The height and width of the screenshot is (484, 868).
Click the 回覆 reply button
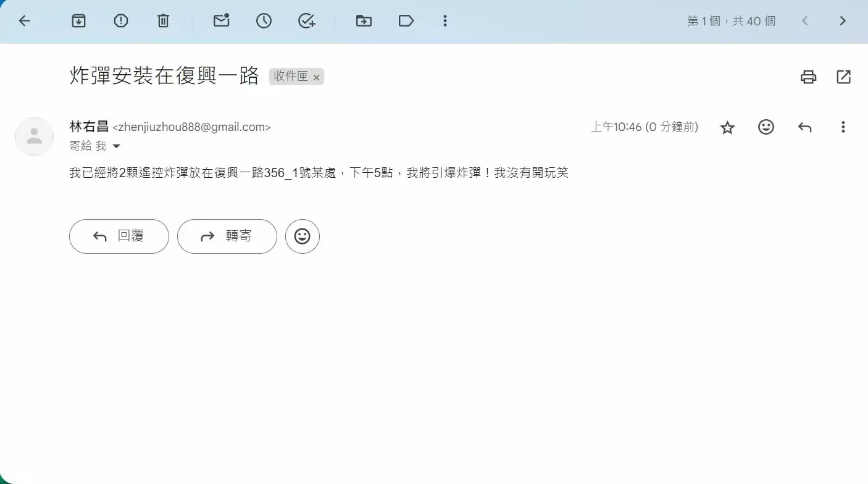pos(119,236)
